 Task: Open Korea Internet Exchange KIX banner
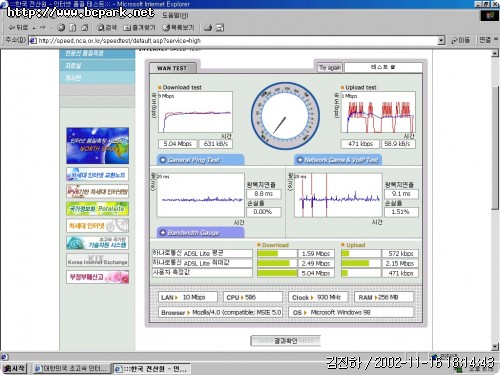tap(97, 260)
